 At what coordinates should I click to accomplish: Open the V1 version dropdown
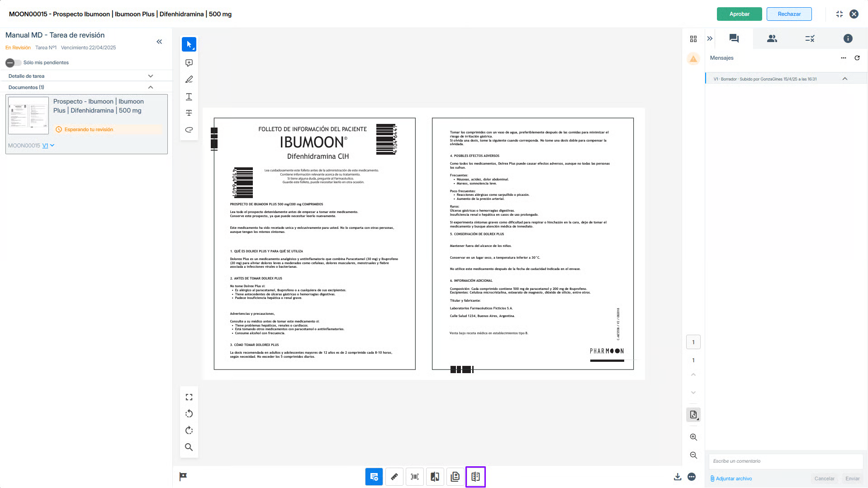tap(48, 146)
